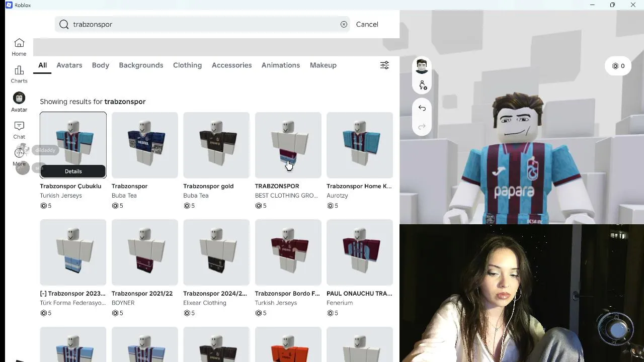The width and height of the screenshot is (644, 362).
Task: Click the Roblox logo in the title bar
Action: (9, 5)
